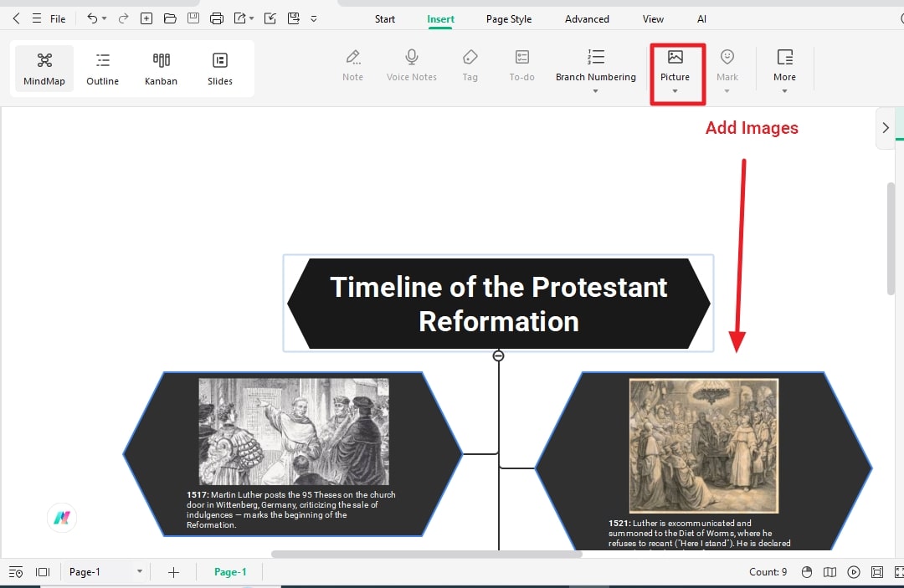This screenshot has width=904, height=588.
Task: Click the share/edit icon in the quick toolbar
Action: pos(270,18)
